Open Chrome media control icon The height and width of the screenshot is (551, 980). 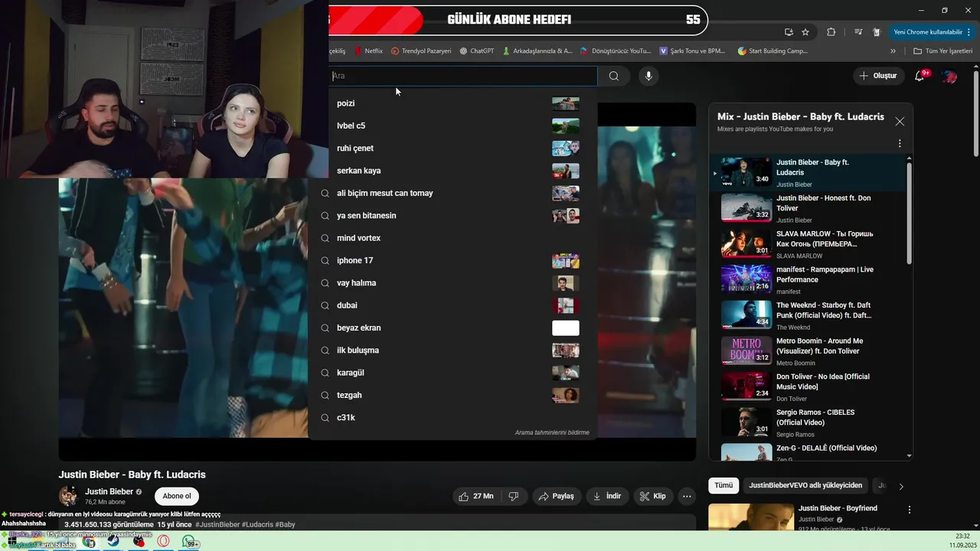click(858, 32)
